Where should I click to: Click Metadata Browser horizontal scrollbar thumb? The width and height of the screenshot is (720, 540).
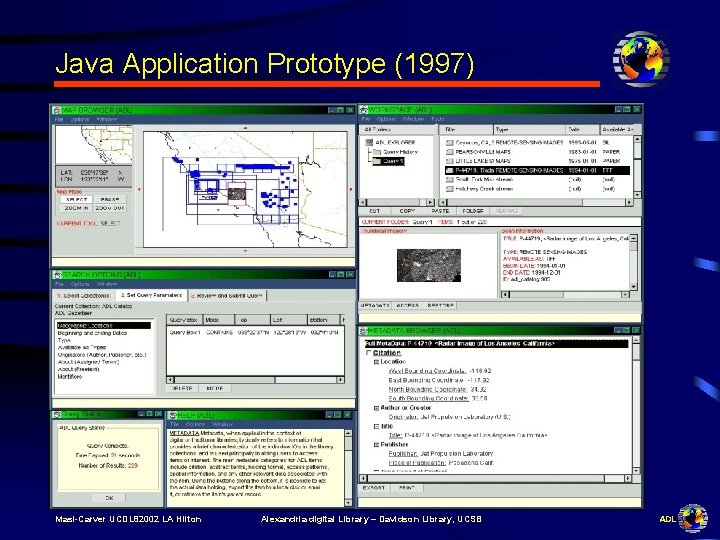pyautogui.click(x=486, y=478)
